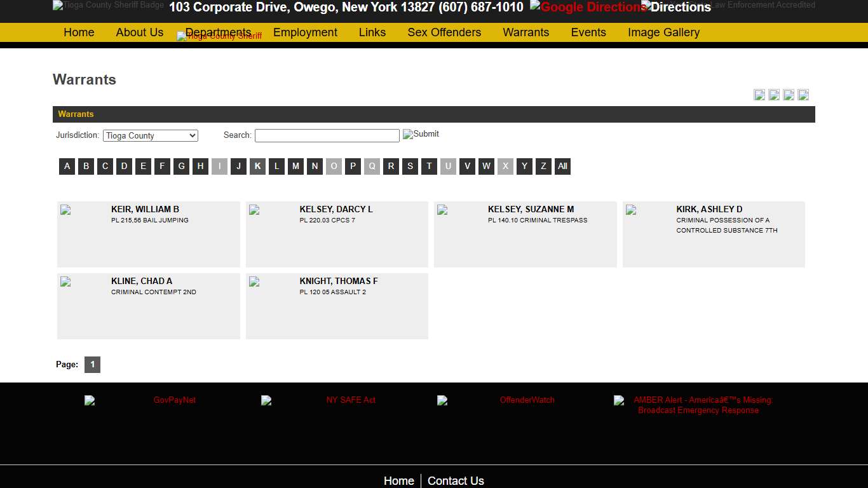Click the AMBER Alert footer image
Viewport: 868px width, 488px height.
(693, 405)
